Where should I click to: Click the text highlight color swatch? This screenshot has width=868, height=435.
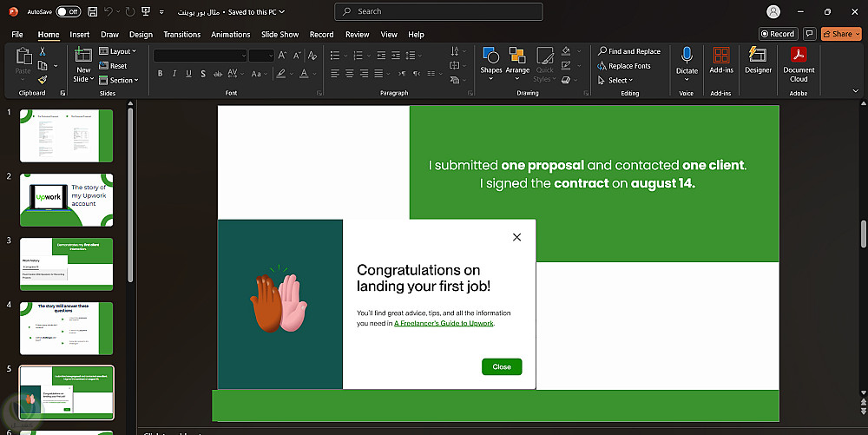click(x=281, y=74)
